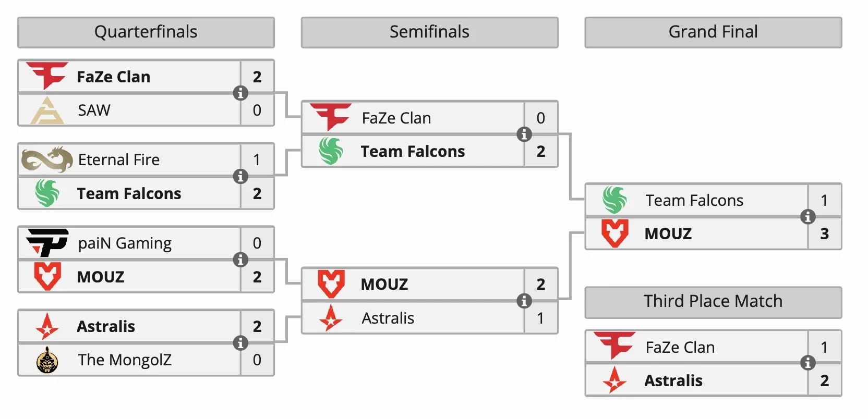Show Third Place Match info details
868x419 pixels.
pos(807,363)
